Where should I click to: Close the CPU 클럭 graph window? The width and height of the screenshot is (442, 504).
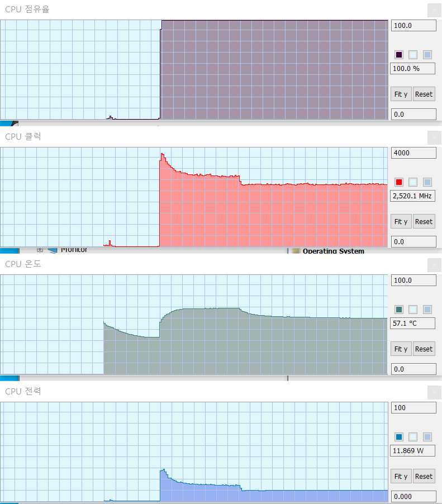point(434,137)
